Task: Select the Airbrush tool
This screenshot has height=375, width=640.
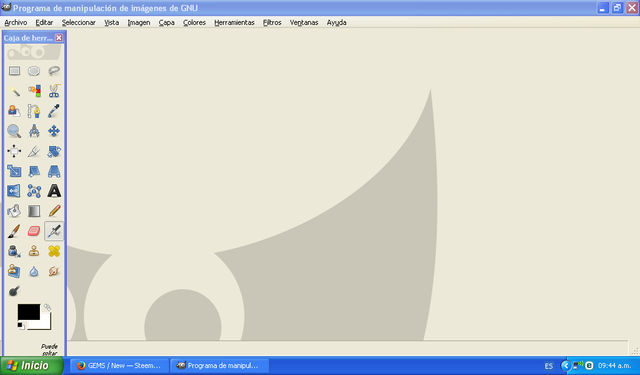Action: coord(54,231)
